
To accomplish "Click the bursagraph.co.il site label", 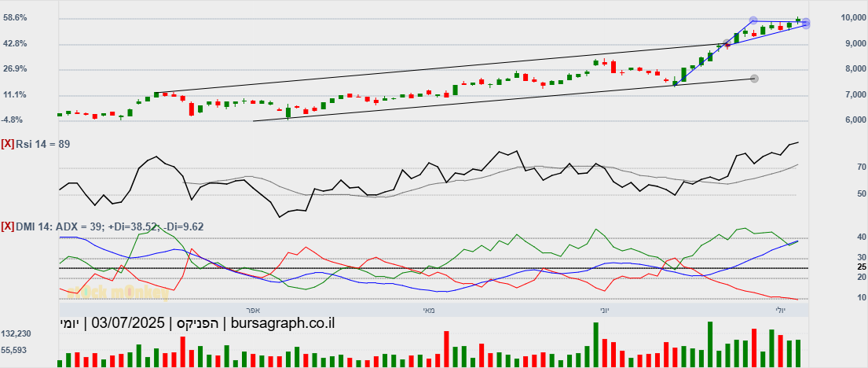I will [281, 323].
